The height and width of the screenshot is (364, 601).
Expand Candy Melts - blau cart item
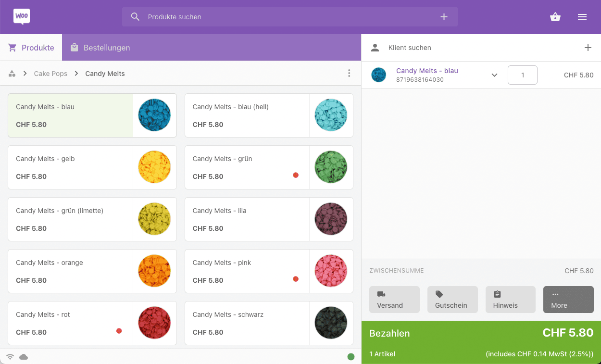click(x=494, y=75)
